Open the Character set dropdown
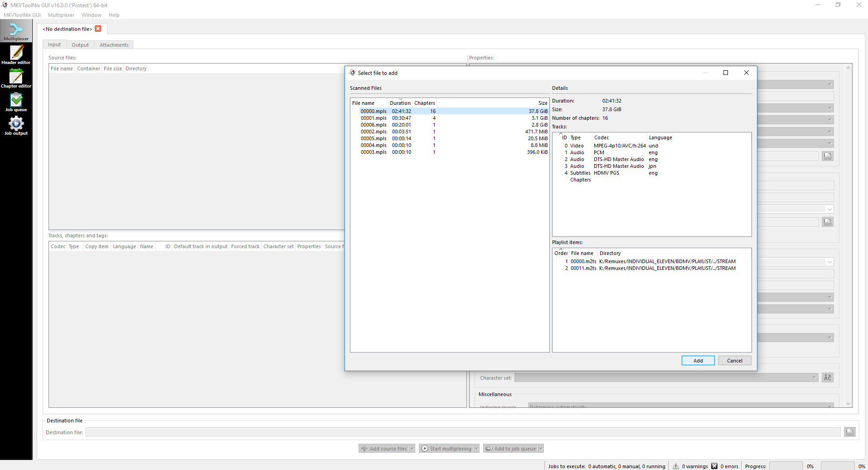This screenshot has height=470, width=868. (666, 377)
